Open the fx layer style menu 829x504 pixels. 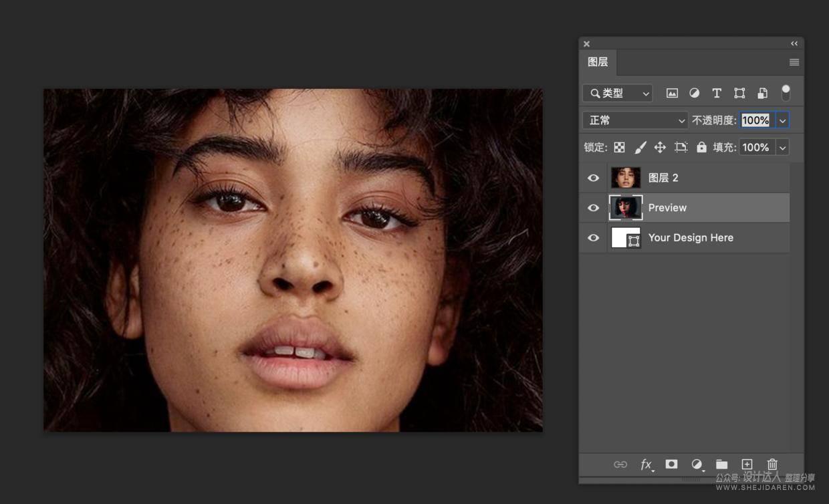(646, 465)
